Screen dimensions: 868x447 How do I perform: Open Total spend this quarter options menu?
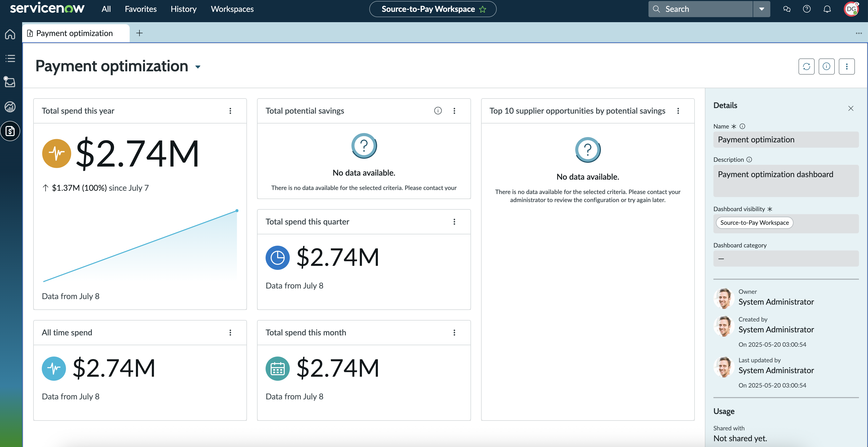[454, 222]
